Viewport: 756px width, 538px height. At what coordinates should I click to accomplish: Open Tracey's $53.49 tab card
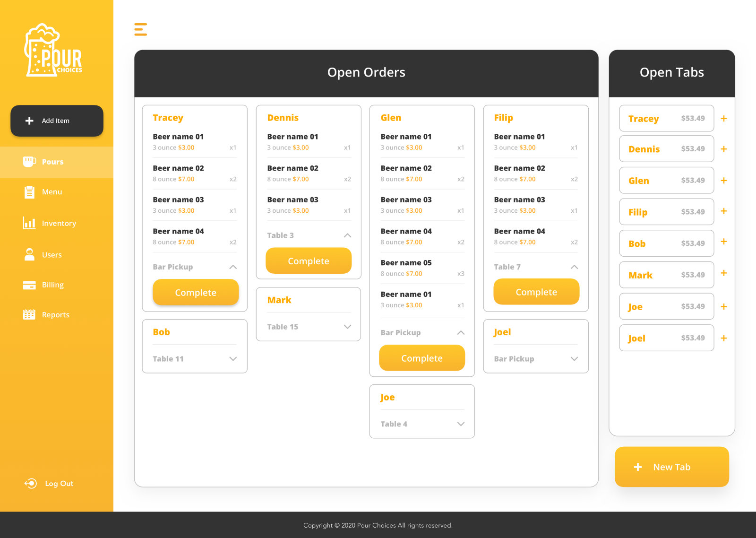(x=666, y=119)
